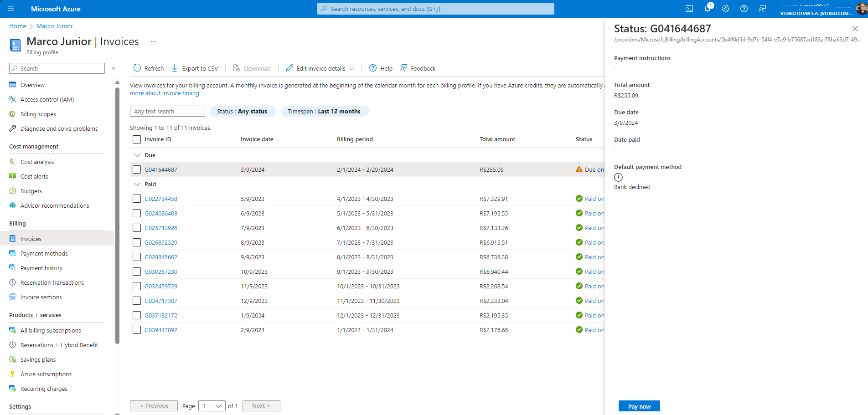This screenshot has height=415, width=868.
Task: Click the Any text search filter box
Action: [167, 111]
